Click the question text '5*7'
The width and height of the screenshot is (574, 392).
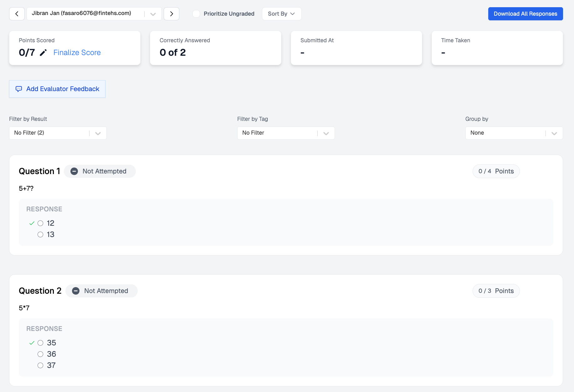pos(24,308)
